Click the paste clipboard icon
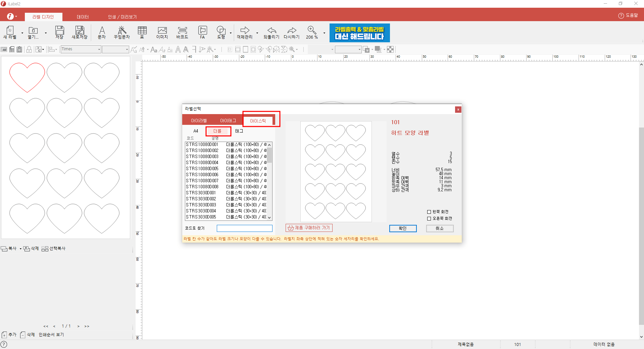 [x=20, y=50]
